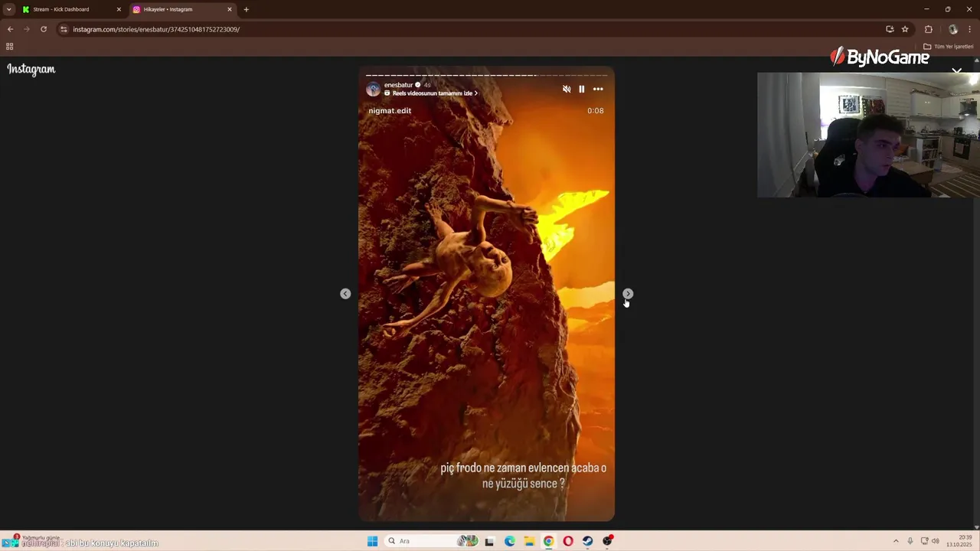Open the OBS icon on the taskbar
The width and height of the screenshot is (980, 551).
[607, 541]
